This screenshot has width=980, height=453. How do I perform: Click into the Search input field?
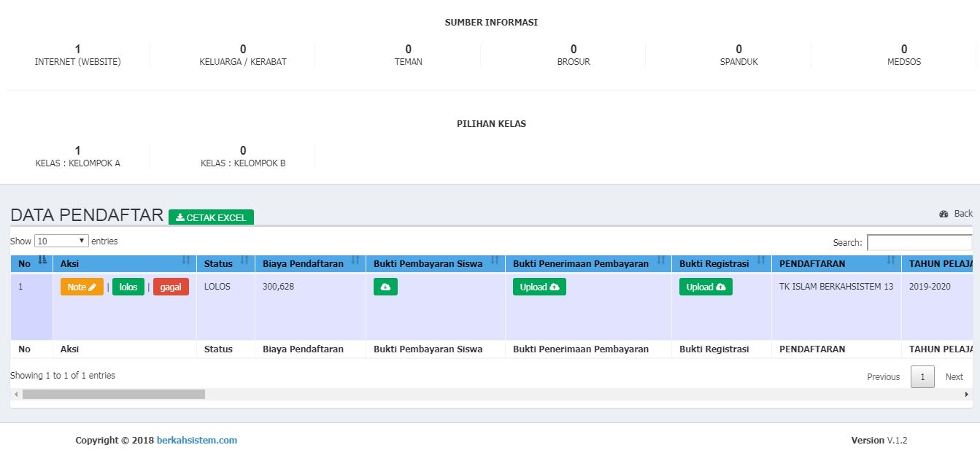click(x=919, y=242)
